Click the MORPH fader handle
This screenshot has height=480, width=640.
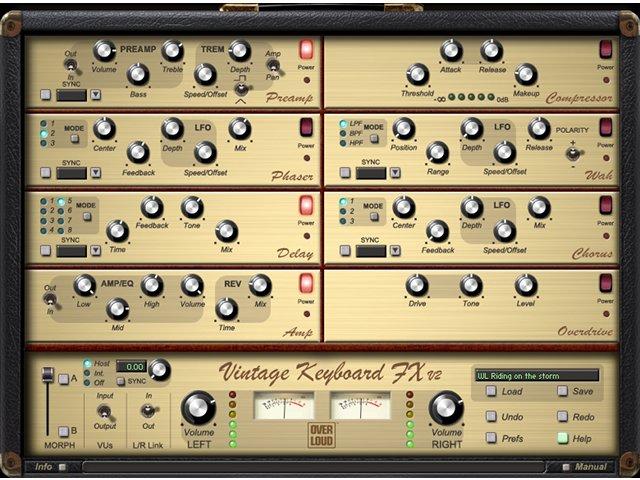[x=48, y=375]
